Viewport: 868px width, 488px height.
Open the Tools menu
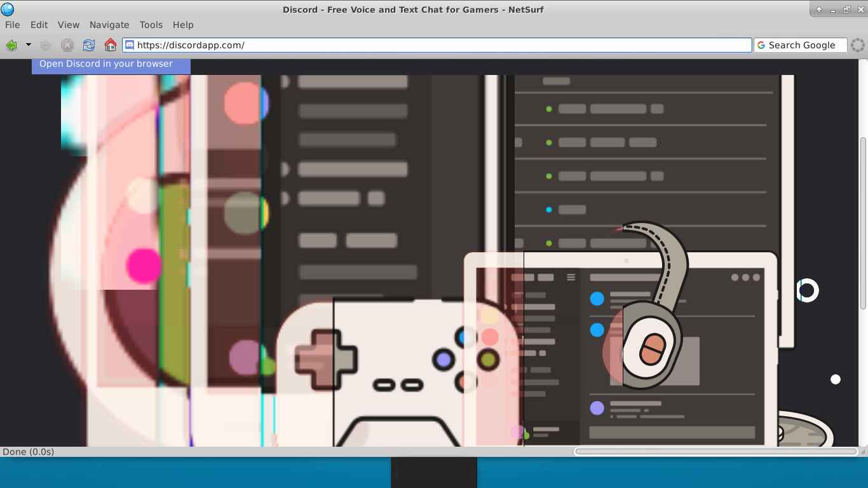tap(151, 25)
